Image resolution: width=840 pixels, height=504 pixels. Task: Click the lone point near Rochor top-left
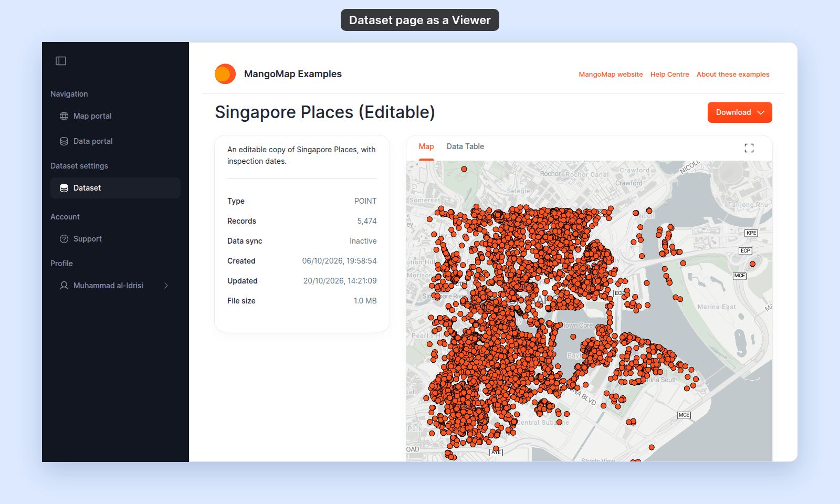click(464, 169)
